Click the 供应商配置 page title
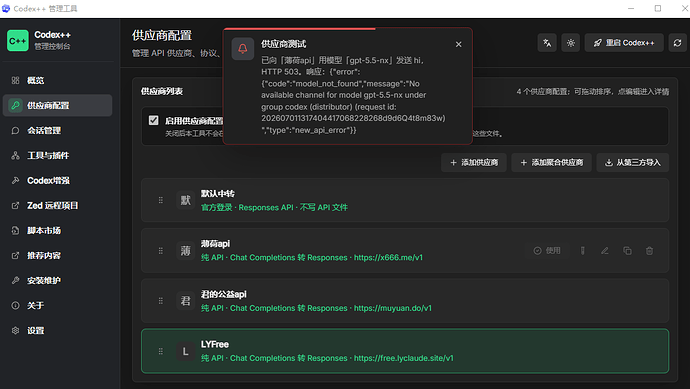The image size is (690, 389). 162,36
